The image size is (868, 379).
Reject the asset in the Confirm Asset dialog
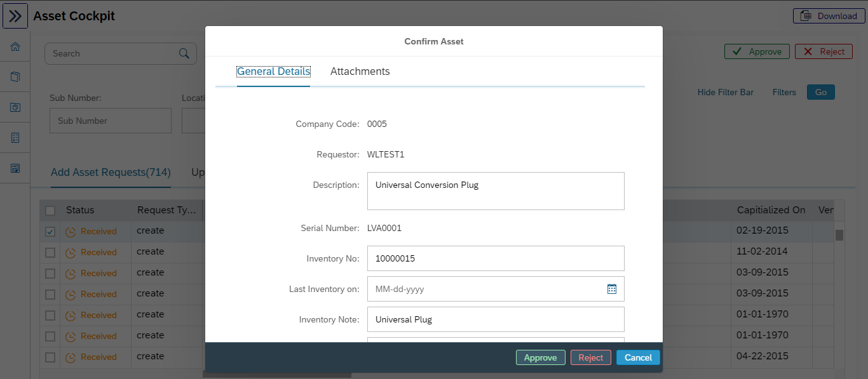(x=591, y=357)
